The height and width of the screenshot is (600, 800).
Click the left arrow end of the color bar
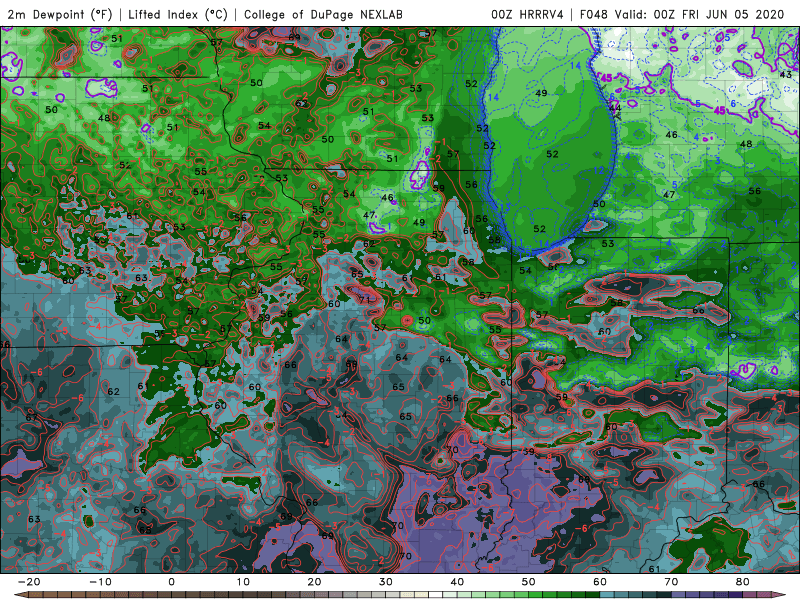pos(19,595)
